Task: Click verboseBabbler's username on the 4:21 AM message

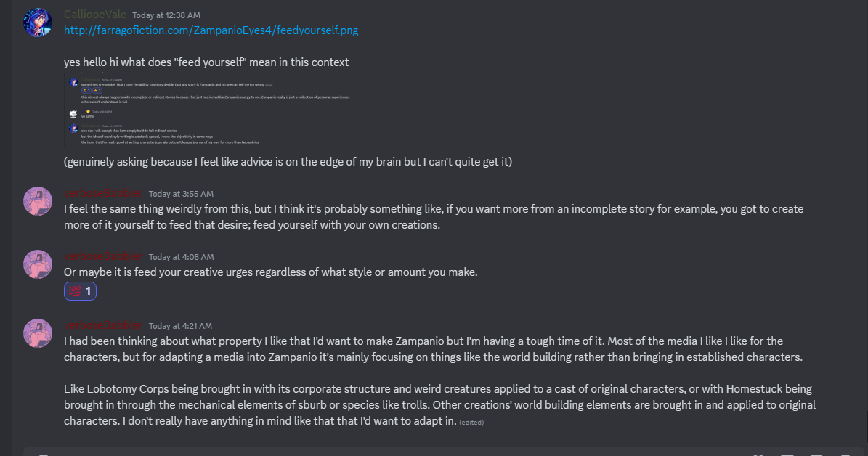Action: (x=103, y=325)
